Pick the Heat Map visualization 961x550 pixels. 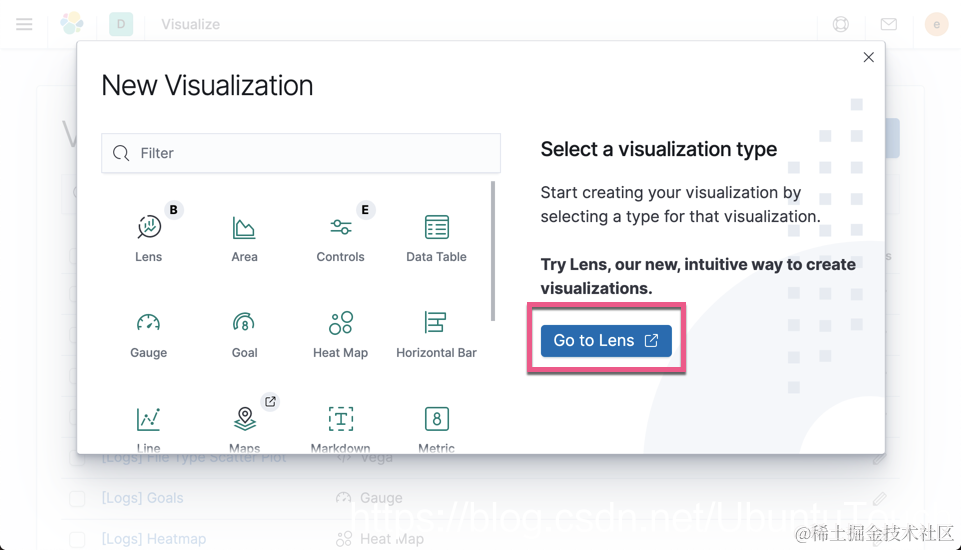pos(340,335)
